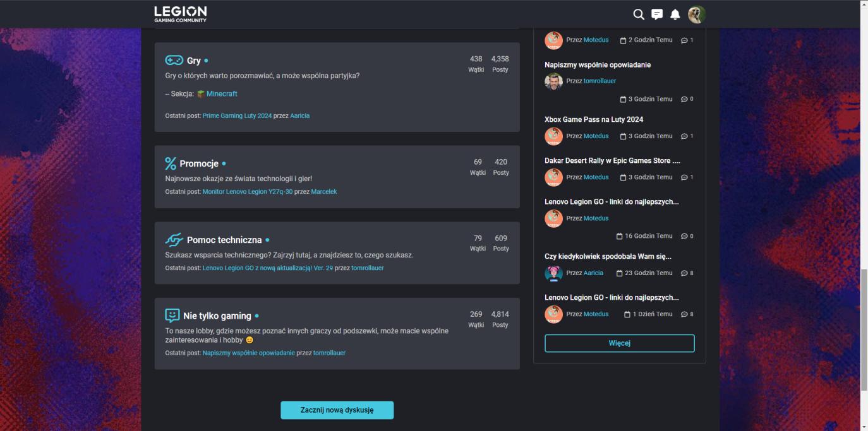Click the Legion Gaming Community logo
Viewport: 868px width, 431px height.
point(180,14)
